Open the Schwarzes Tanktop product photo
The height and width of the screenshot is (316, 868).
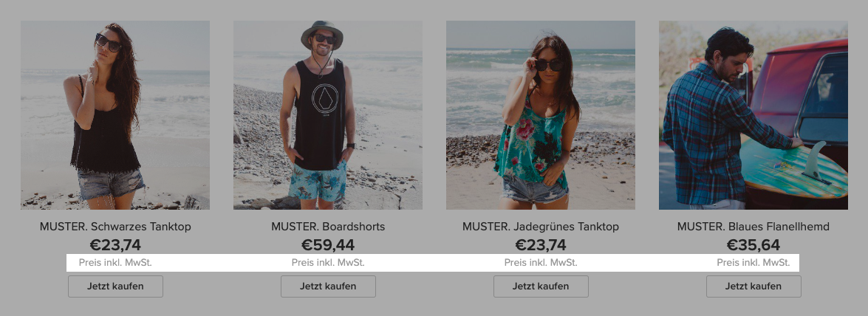click(x=115, y=115)
